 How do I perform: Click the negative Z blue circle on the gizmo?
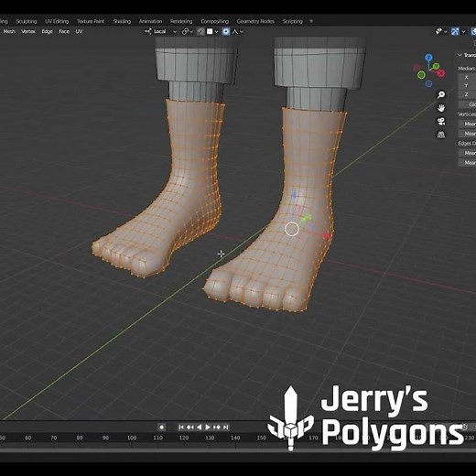tap(428, 83)
